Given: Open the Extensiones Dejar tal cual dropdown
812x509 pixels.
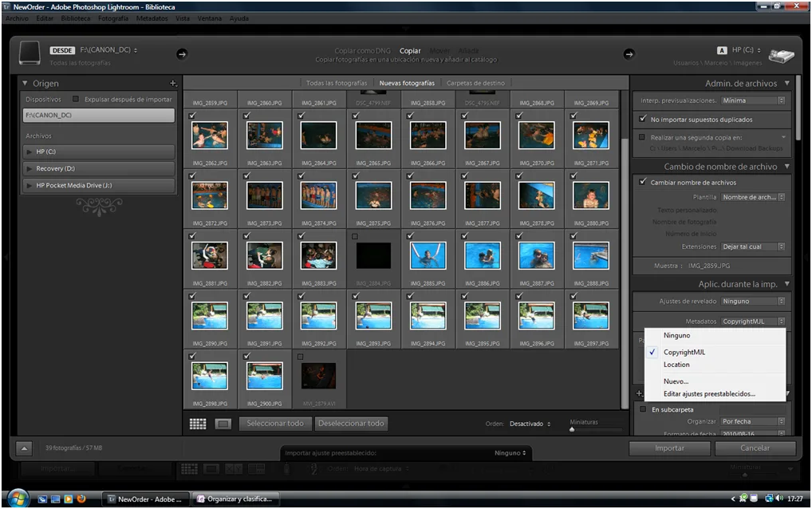Looking at the screenshot, I should click(751, 247).
